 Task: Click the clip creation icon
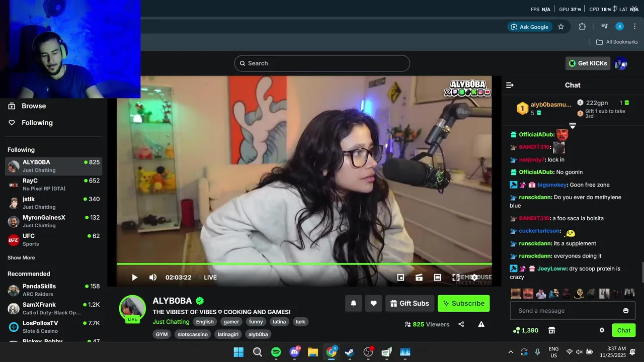419,278
